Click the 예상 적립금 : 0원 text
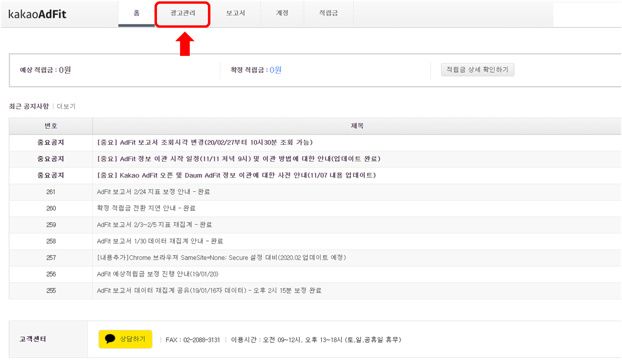The image size is (622, 364). [45, 70]
